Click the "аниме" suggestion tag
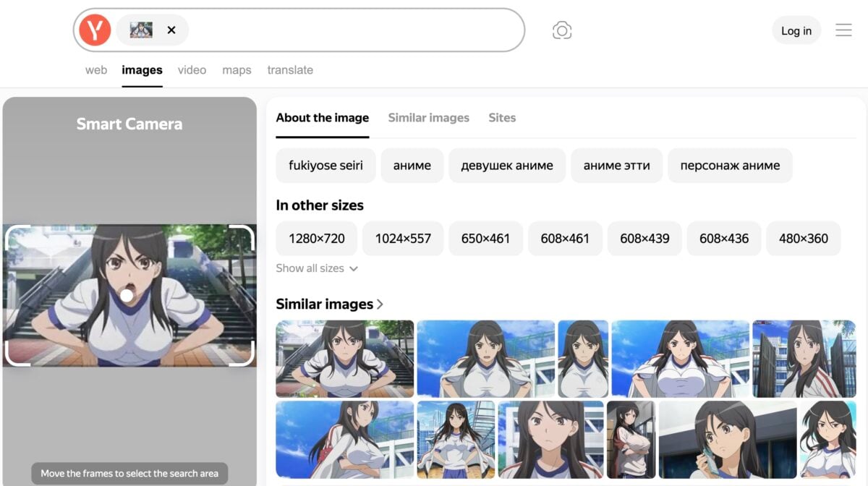The width and height of the screenshot is (868, 486). [412, 165]
